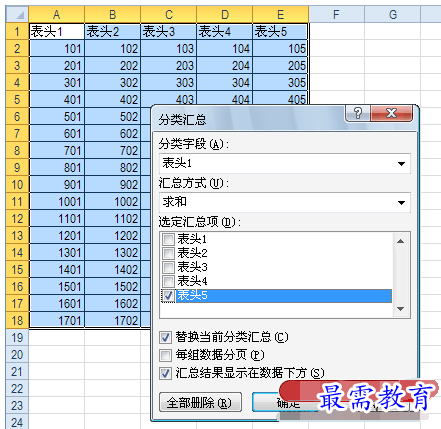Image resolution: width=441 pixels, height=429 pixels.
Task: Toggle 汇总结果显示在数据下方 checkbox
Action: click(x=166, y=373)
